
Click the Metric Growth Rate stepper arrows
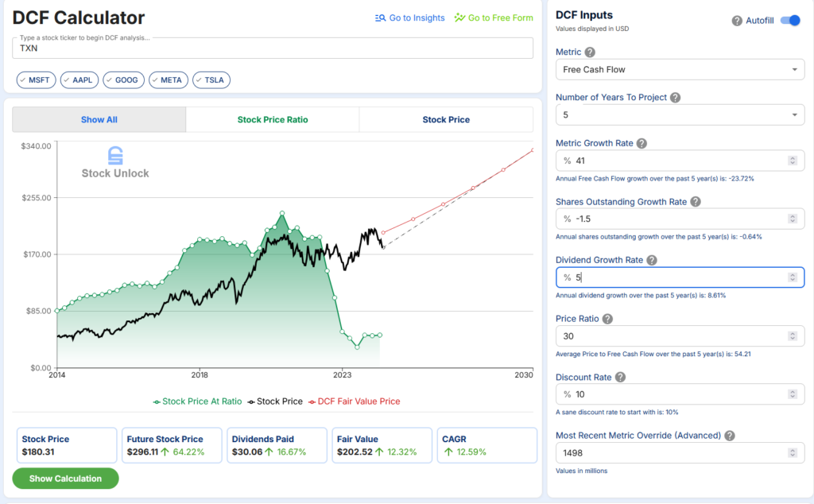793,161
